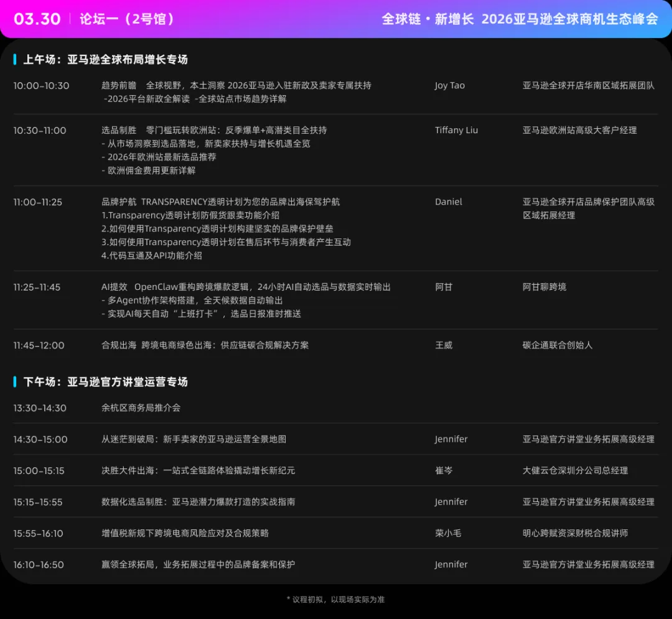Select the 16:10-16:50 time slot

39,565
